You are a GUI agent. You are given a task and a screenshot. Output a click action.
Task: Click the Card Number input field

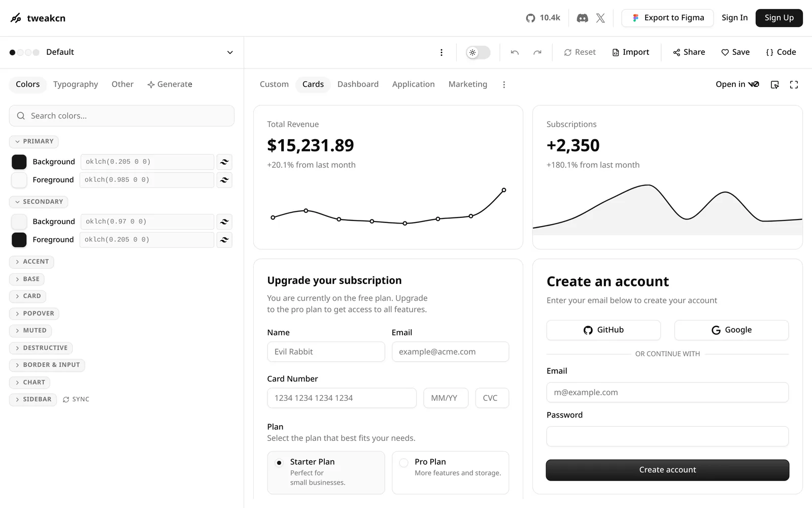coord(342,398)
